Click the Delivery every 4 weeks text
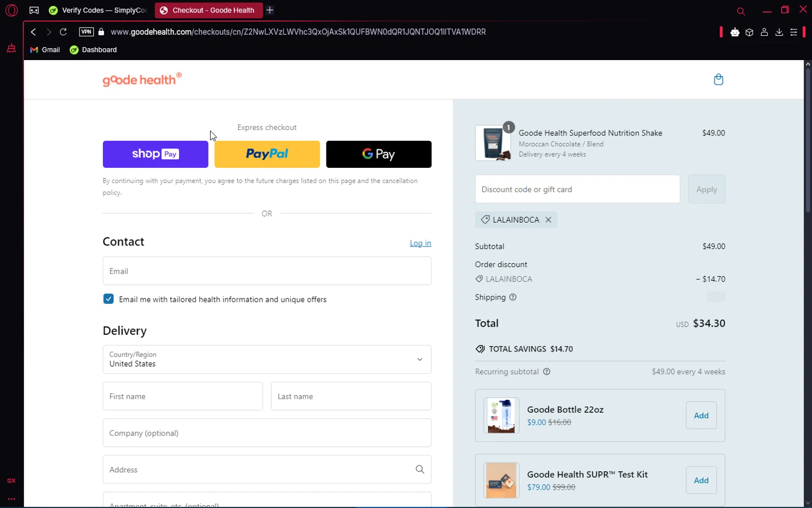The width and height of the screenshot is (812, 508). tap(552, 154)
